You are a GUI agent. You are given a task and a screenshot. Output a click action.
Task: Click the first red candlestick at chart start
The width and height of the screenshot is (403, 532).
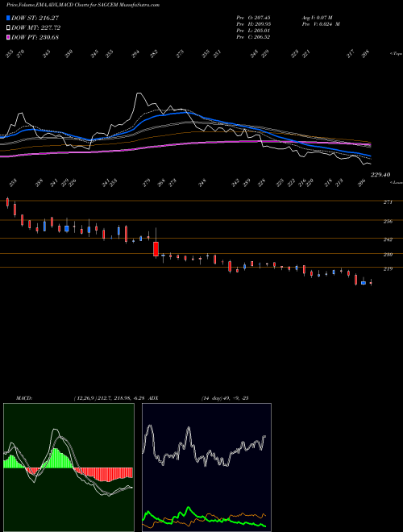tap(7, 202)
